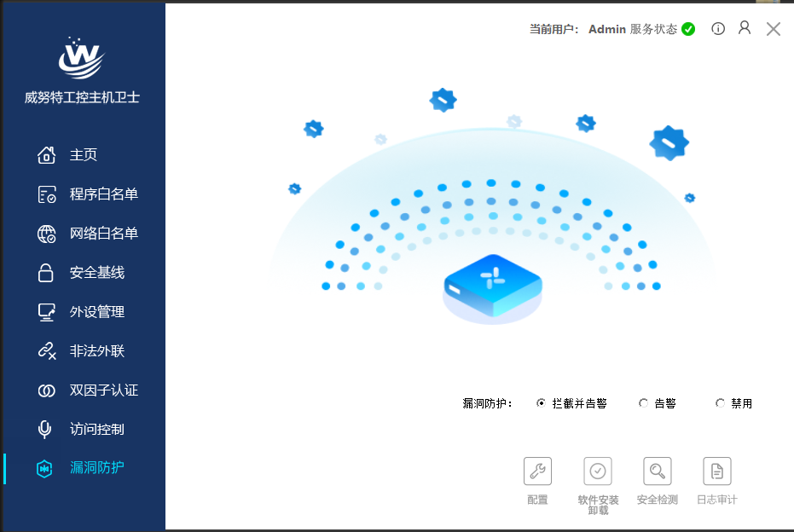The height and width of the screenshot is (532, 794).
Task: Click the 服务状态 text
Action: (x=653, y=29)
